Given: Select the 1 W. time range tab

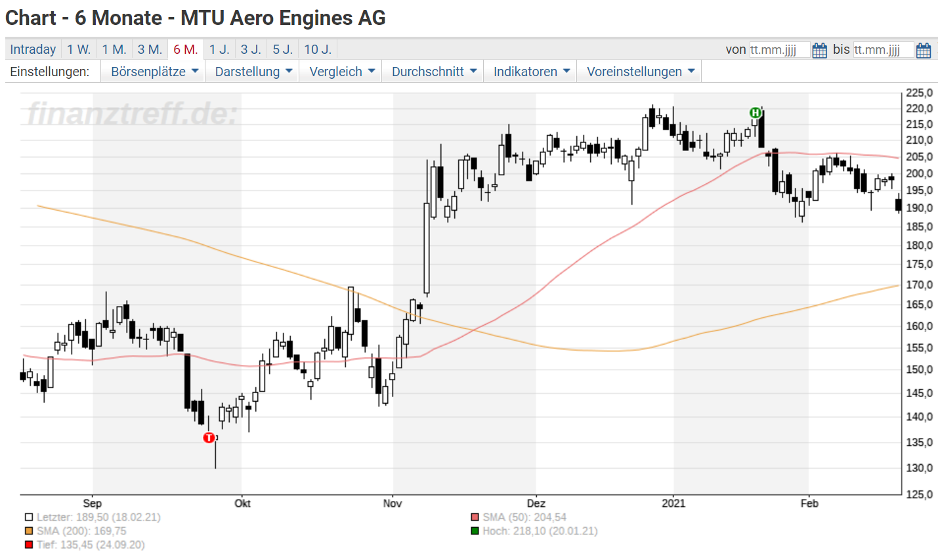Looking at the screenshot, I should 79,49.
